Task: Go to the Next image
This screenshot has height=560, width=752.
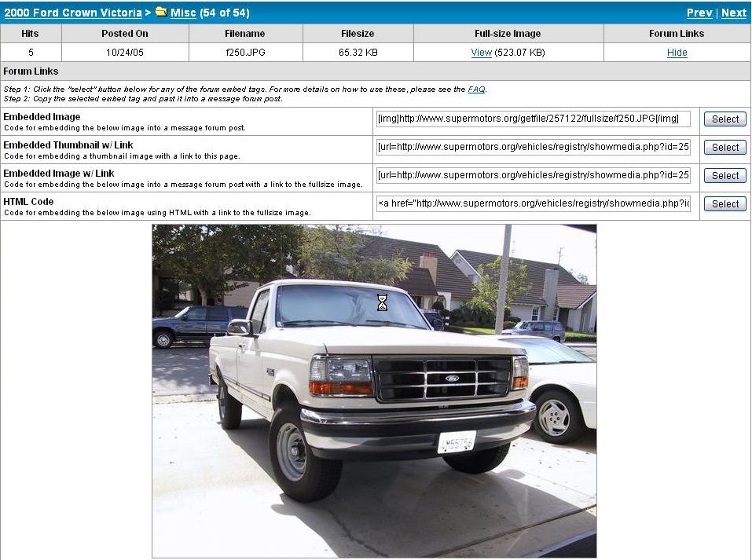Action: pyautogui.click(x=734, y=13)
